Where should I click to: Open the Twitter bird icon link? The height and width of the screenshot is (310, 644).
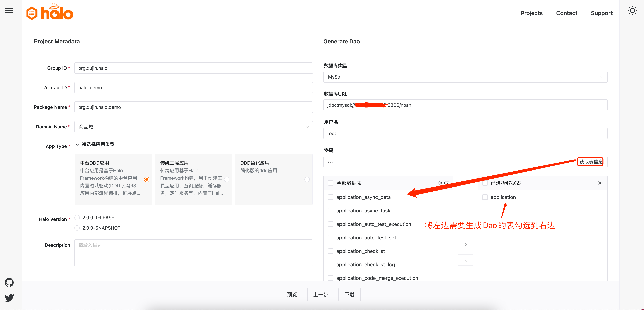click(9, 298)
